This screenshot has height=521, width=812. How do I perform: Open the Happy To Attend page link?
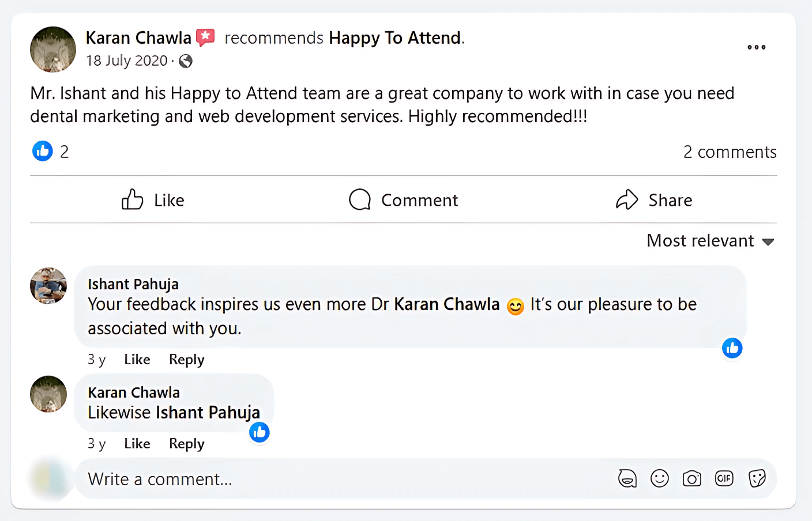(395, 38)
